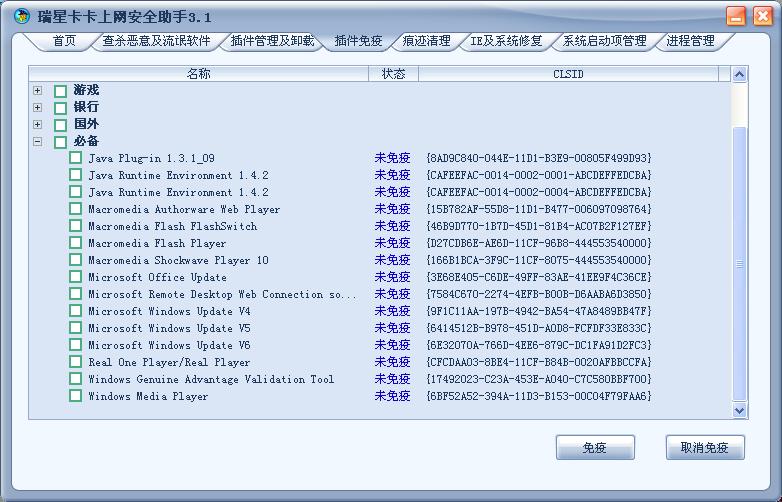The width and height of the screenshot is (782, 502).
Task: Tick Microsoft Office Update checkbox
Action: tap(75, 277)
